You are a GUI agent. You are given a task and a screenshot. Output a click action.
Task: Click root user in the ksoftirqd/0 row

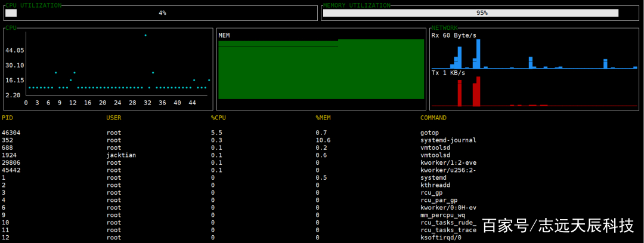114,238
